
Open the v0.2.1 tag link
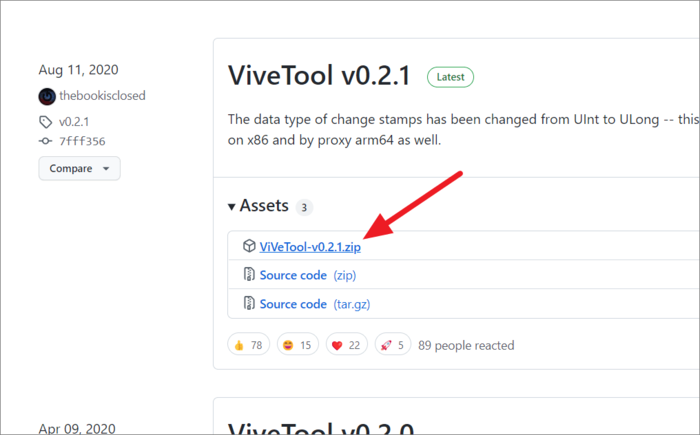74,121
